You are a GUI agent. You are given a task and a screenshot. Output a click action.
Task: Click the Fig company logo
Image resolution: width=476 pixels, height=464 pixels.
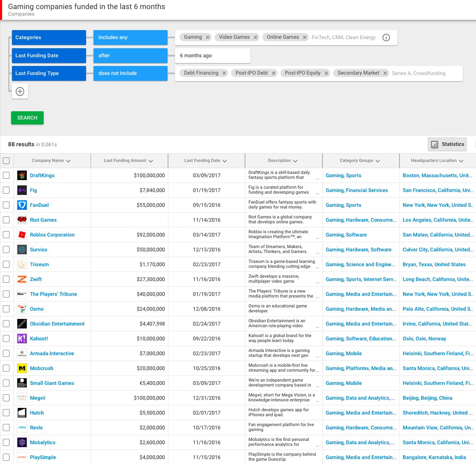tap(22, 190)
